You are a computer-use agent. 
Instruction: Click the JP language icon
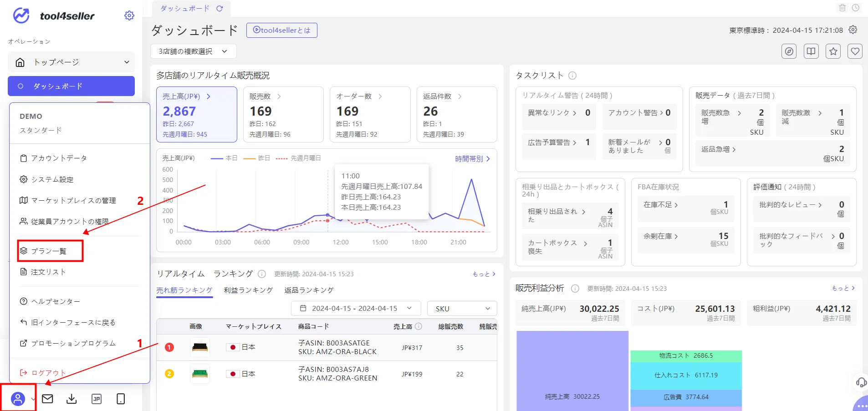[x=97, y=399]
